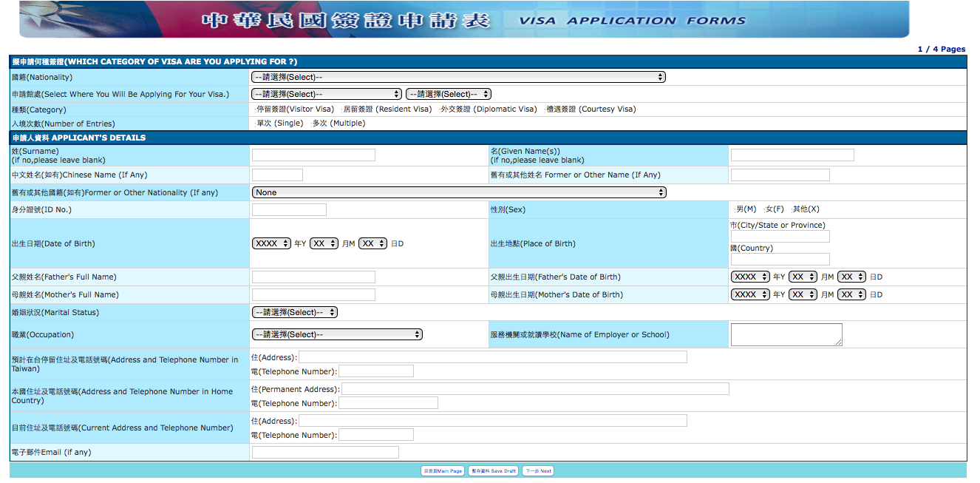This screenshot has height=483, width=980.
Task: Expand the Marital Status dropdown
Action: (294, 312)
